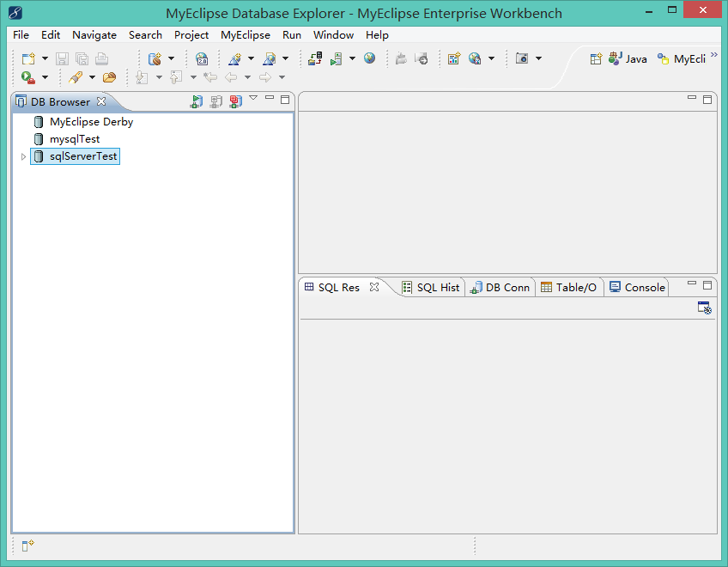Open the DB Browser view menu triangle
This screenshot has width=728, height=567.
253,98
